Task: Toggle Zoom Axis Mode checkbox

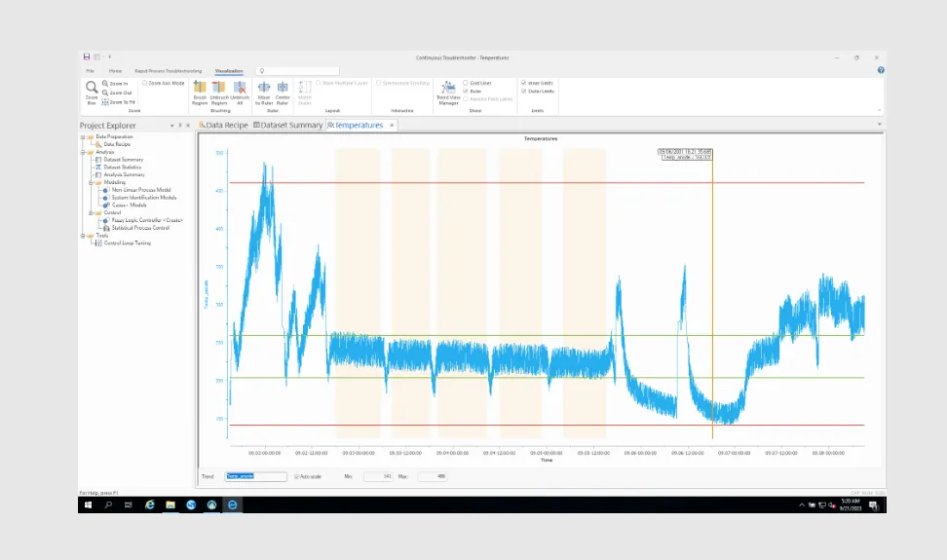Action: [x=144, y=84]
